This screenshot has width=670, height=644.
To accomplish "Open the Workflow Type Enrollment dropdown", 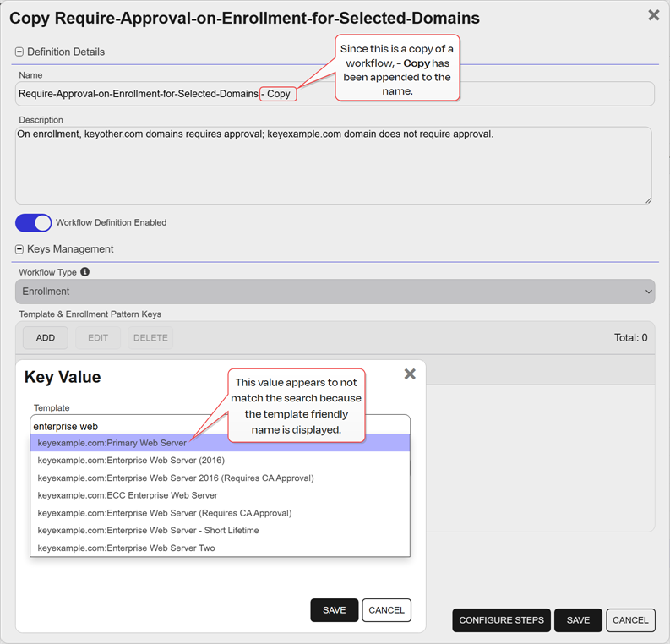I will (x=335, y=292).
